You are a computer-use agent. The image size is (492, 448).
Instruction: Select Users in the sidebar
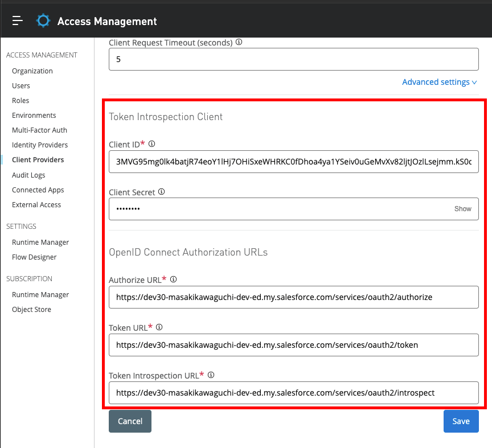coord(21,86)
